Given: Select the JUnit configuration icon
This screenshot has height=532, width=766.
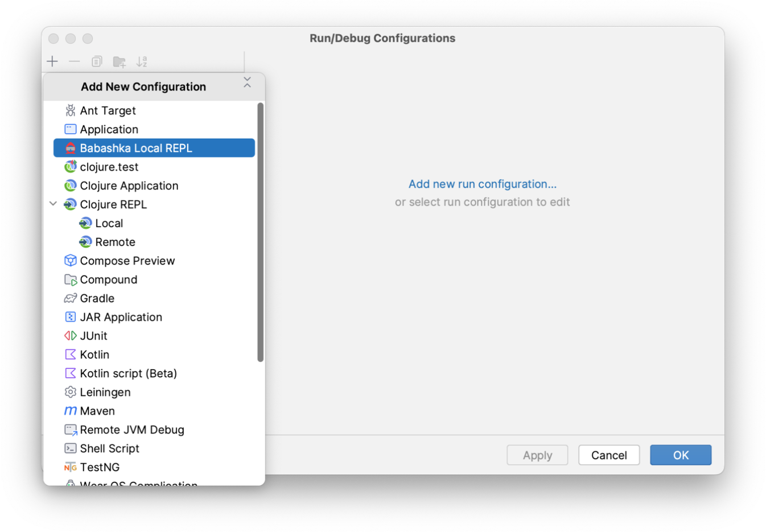Looking at the screenshot, I should coord(71,336).
